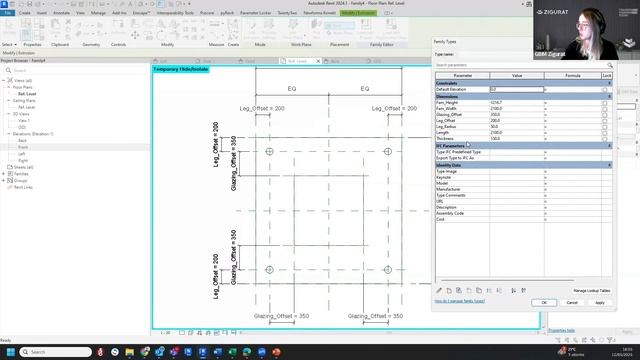The image size is (640, 360).
Task: Select the Right elevation in Project Browser
Action: coord(23,161)
